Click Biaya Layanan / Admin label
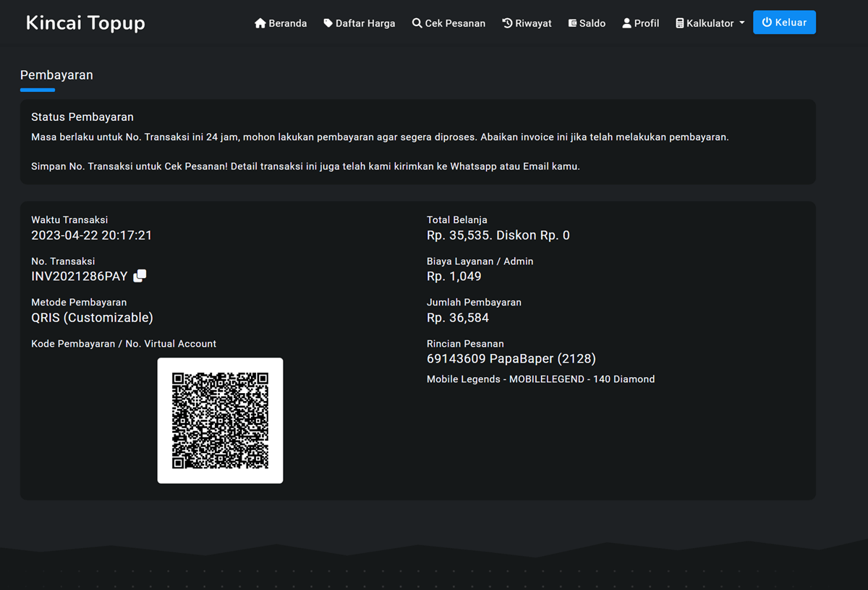 (x=480, y=261)
